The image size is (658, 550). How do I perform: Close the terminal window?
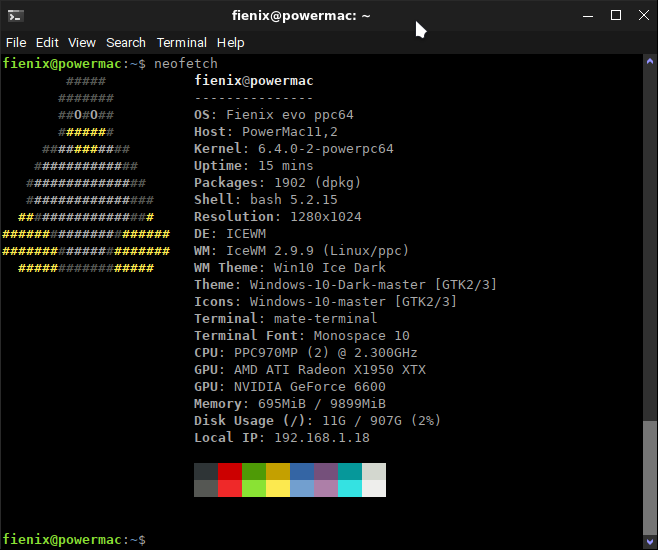pyautogui.click(x=644, y=16)
